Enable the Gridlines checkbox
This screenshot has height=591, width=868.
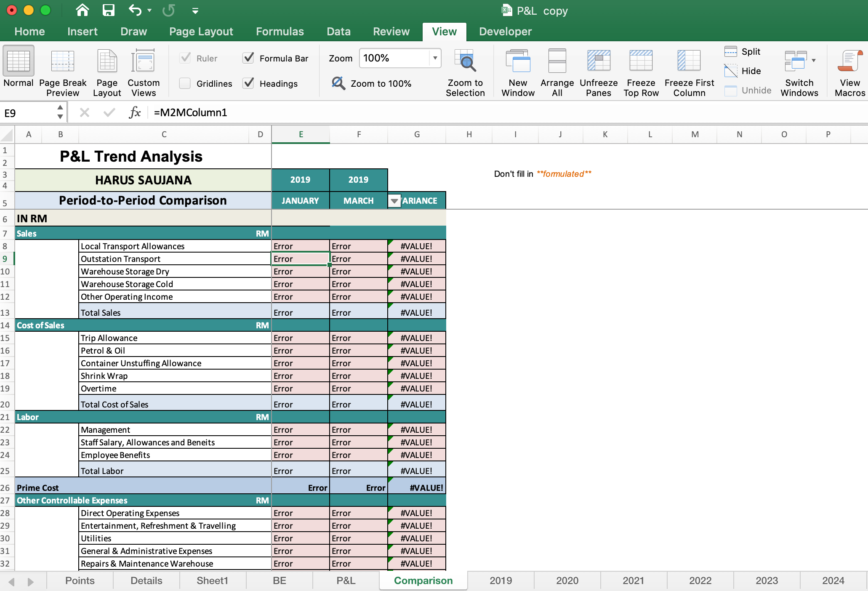(185, 83)
